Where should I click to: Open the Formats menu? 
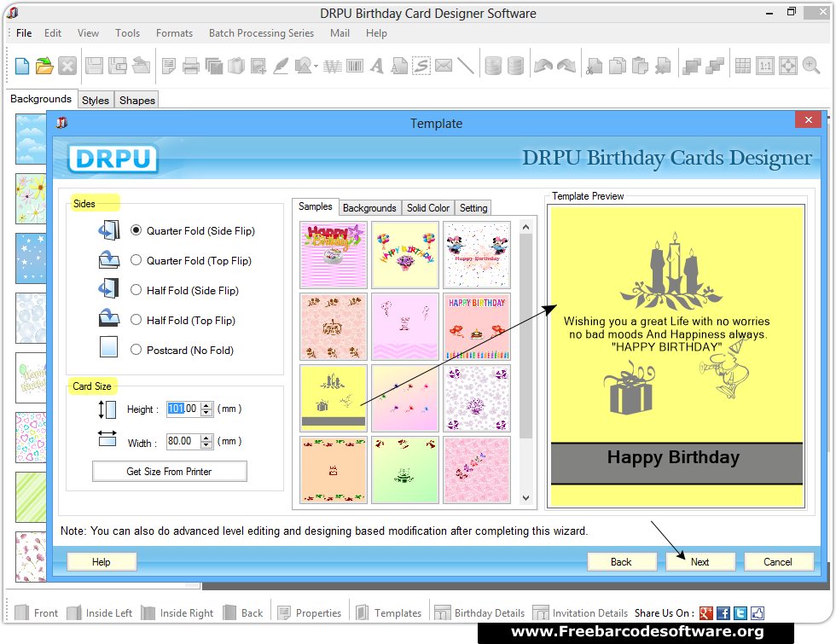coord(174,33)
